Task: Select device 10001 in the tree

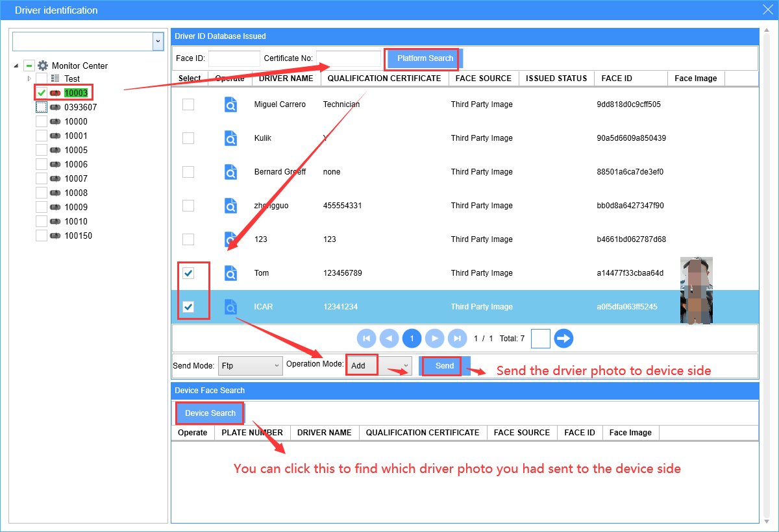Action: pos(75,136)
